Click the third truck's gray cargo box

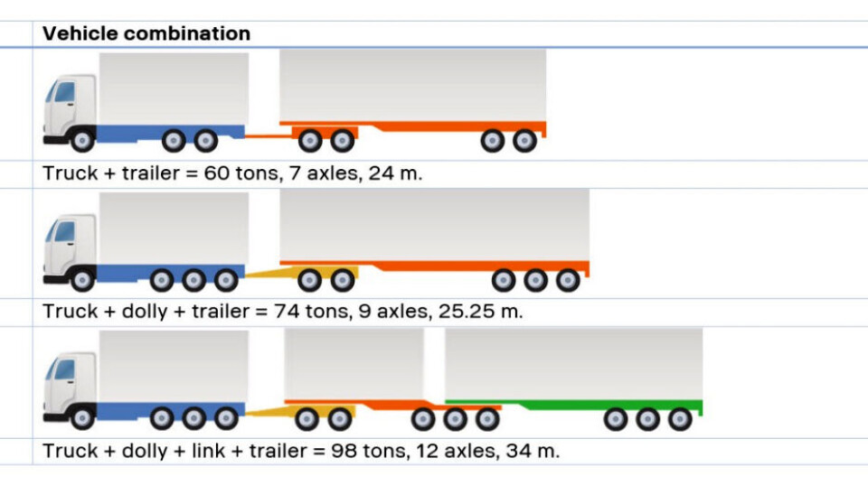point(174,366)
